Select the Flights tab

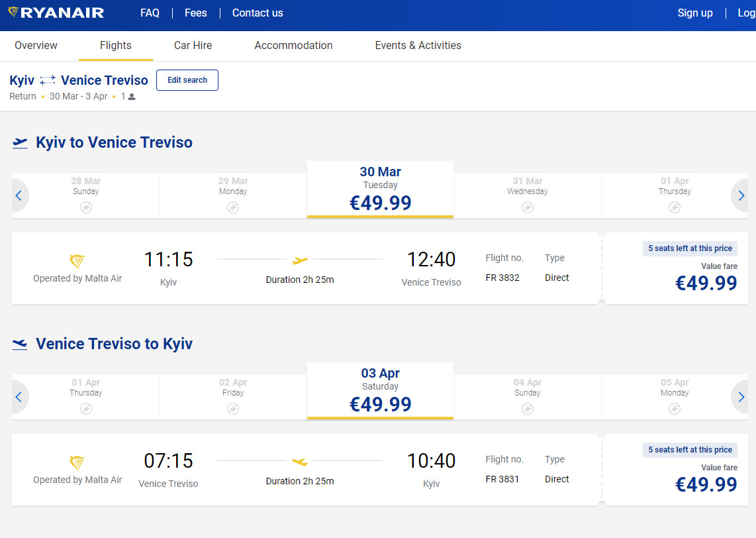pyautogui.click(x=116, y=45)
